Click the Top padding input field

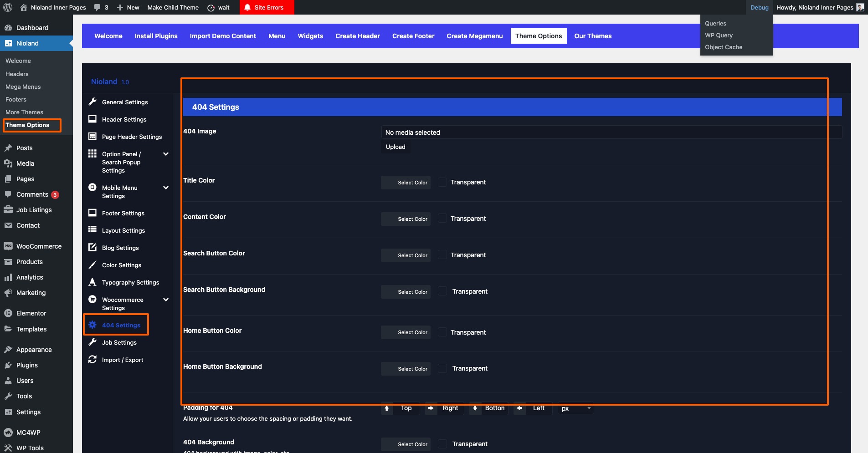click(406, 408)
